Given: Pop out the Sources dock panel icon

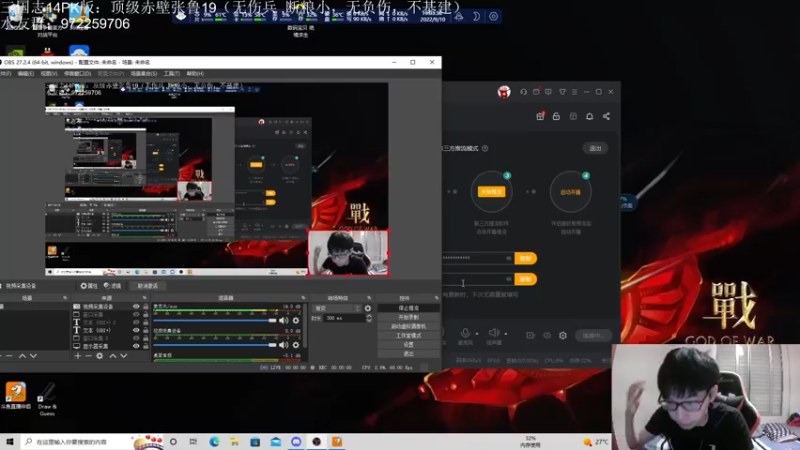Looking at the screenshot, I should point(144,298).
